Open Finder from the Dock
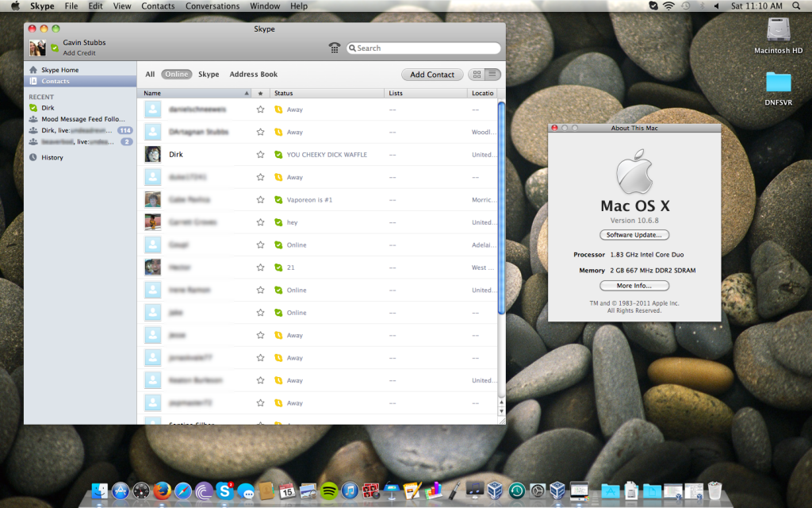The height and width of the screenshot is (508, 812). (x=99, y=491)
